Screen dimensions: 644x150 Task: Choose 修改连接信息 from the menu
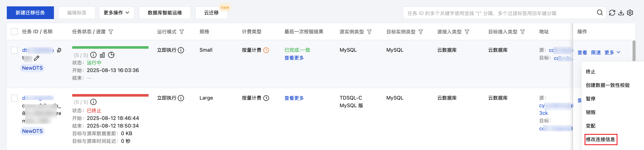coord(600,139)
